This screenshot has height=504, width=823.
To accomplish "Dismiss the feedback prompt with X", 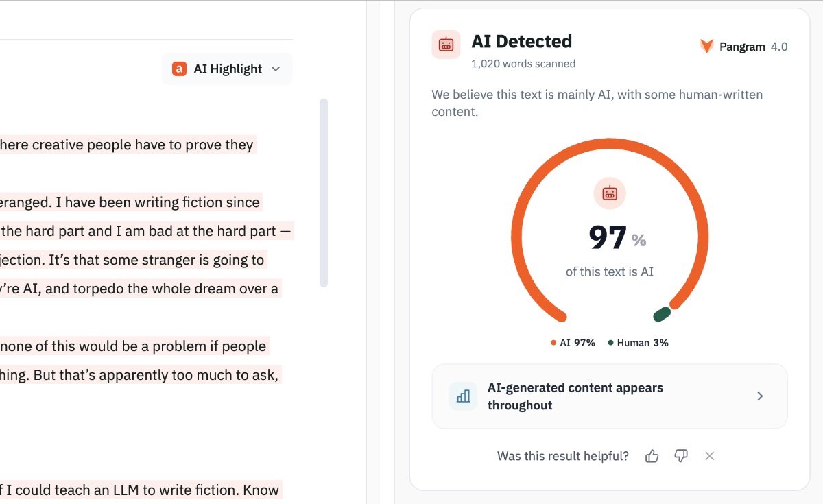I will tap(710, 456).
